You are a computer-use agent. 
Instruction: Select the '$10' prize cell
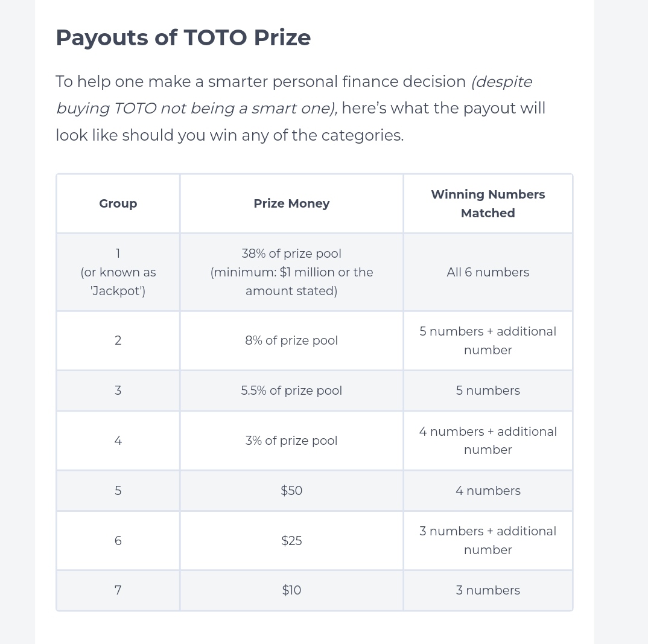tap(291, 590)
